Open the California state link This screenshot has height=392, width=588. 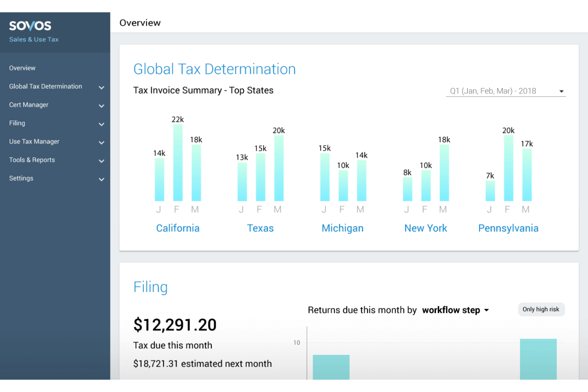click(178, 228)
